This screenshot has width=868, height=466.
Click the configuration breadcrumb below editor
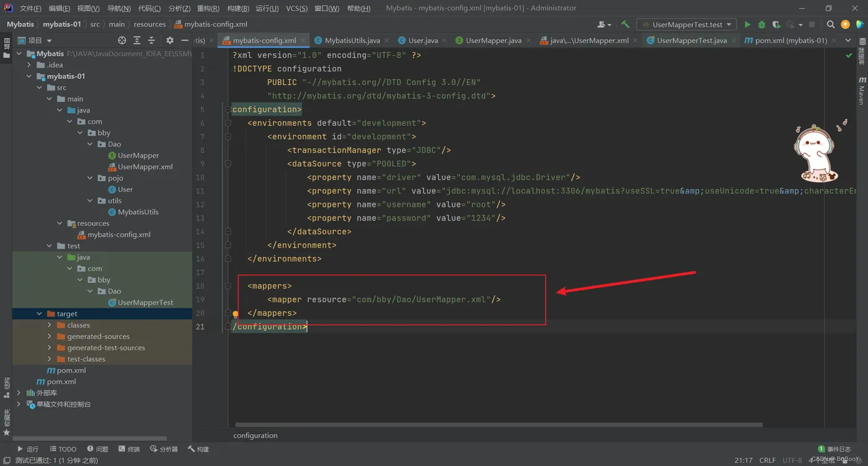tap(255, 436)
